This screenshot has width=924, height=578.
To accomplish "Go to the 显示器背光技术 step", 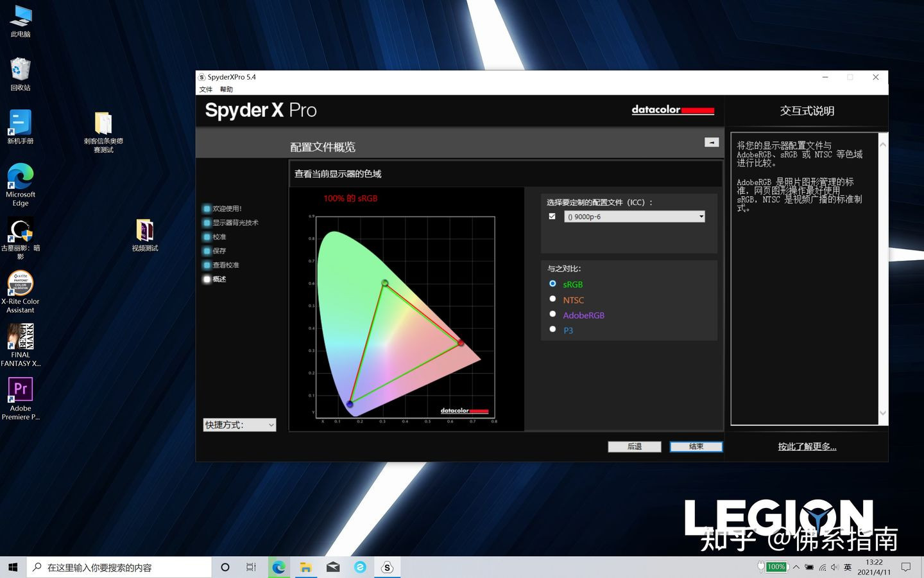I will pyautogui.click(x=231, y=223).
